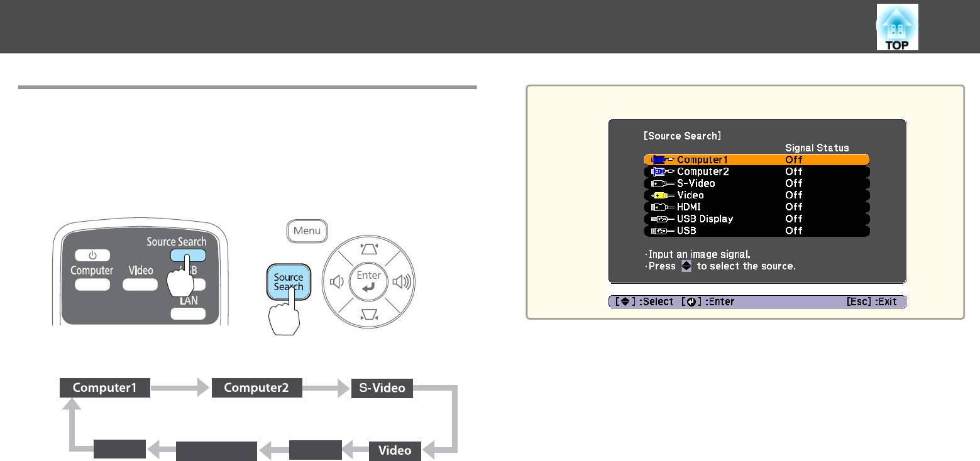This screenshot has height=461, width=980.
Task: Click S-Video box in the source cycle diagram
Action: tap(382, 388)
